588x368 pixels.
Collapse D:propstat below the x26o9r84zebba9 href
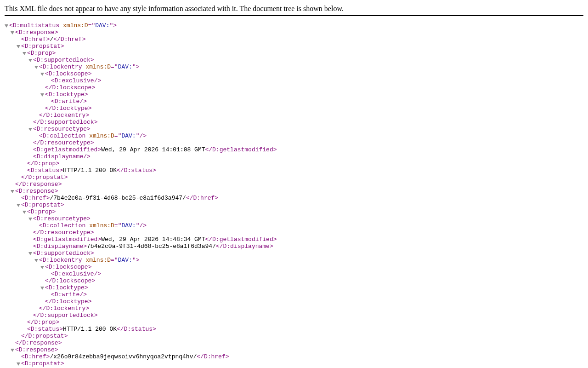pos(18,364)
